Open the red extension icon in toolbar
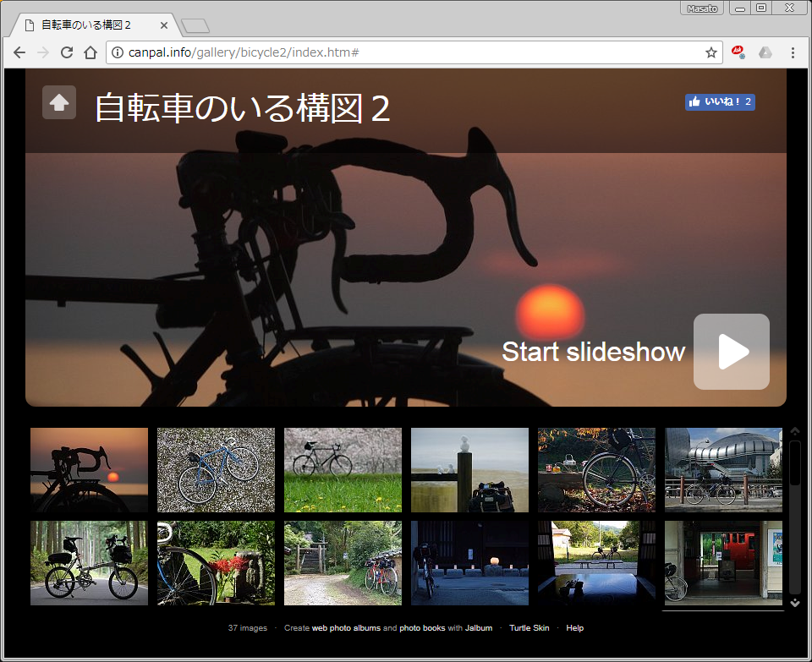The width and height of the screenshot is (812, 662). [738, 52]
